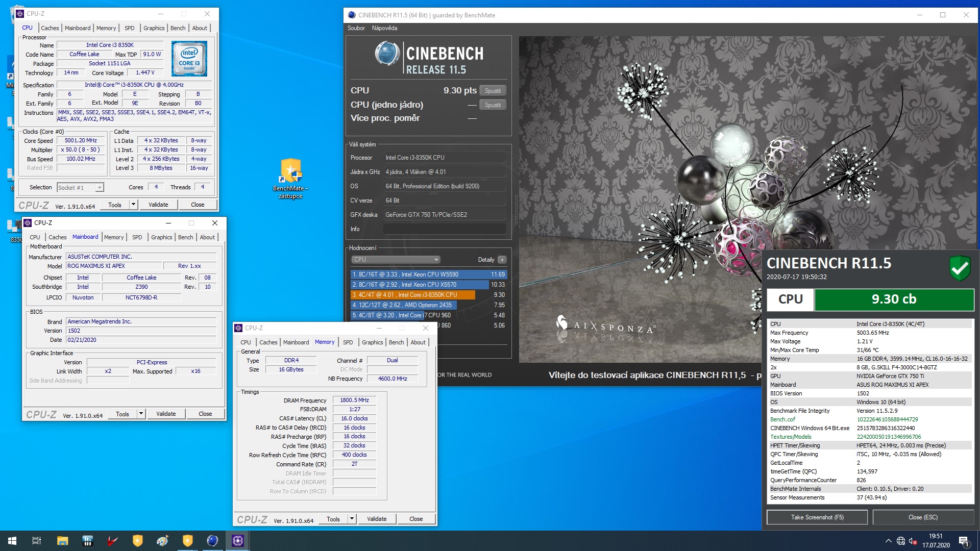
Task: Open the Socket #1 selection dropdown
Action: pos(81,188)
